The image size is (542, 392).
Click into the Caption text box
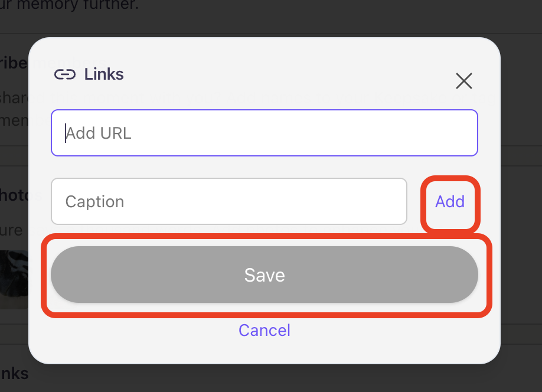pyautogui.click(x=228, y=201)
